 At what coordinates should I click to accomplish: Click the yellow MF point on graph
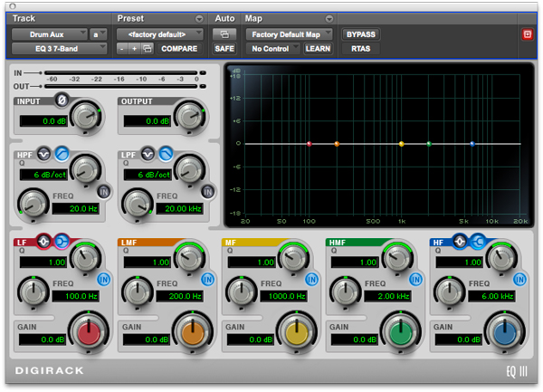click(401, 144)
